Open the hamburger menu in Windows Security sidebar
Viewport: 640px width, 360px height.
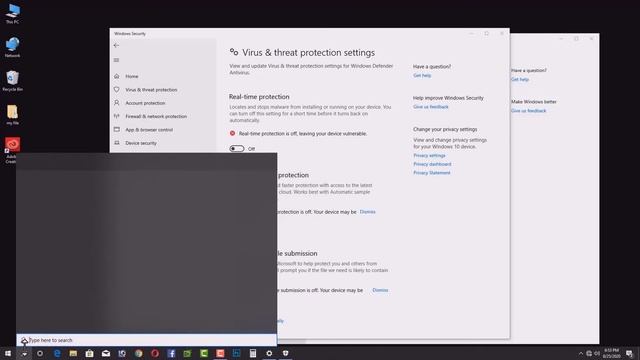point(116,60)
